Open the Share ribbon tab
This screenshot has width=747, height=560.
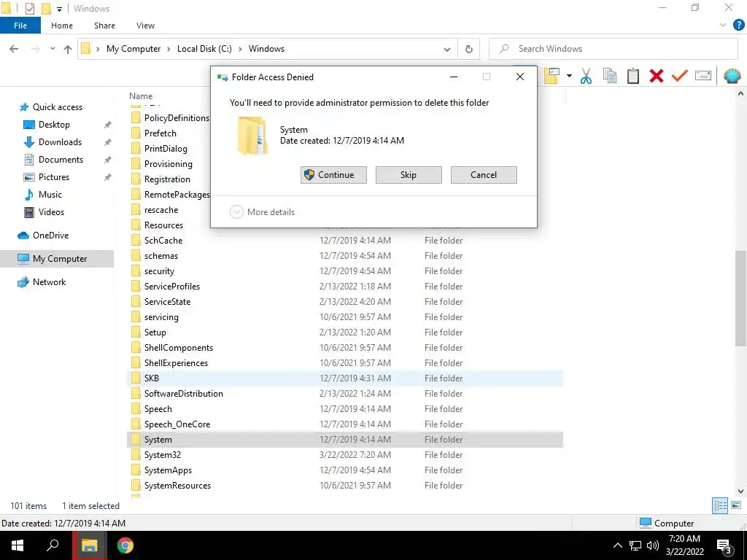[x=104, y=26]
